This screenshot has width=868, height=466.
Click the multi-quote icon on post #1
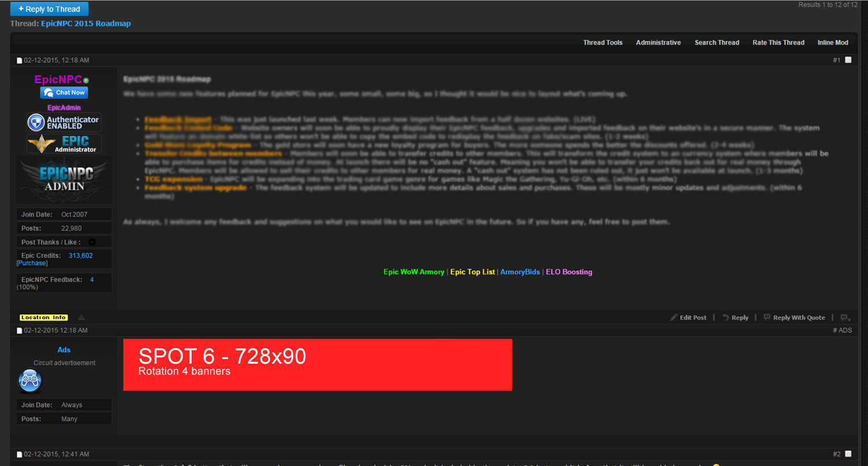click(845, 317)
